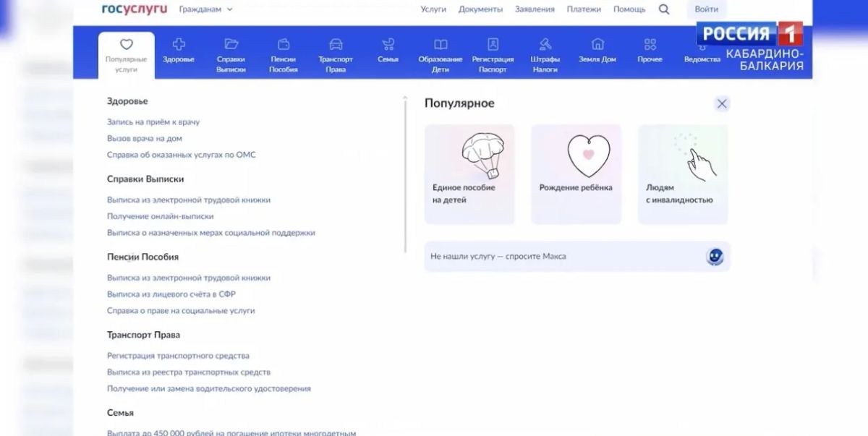Screen dimensions: 868x436
Task: Open the Штрафы Налоги gavel icon
Action: point(545,44)
